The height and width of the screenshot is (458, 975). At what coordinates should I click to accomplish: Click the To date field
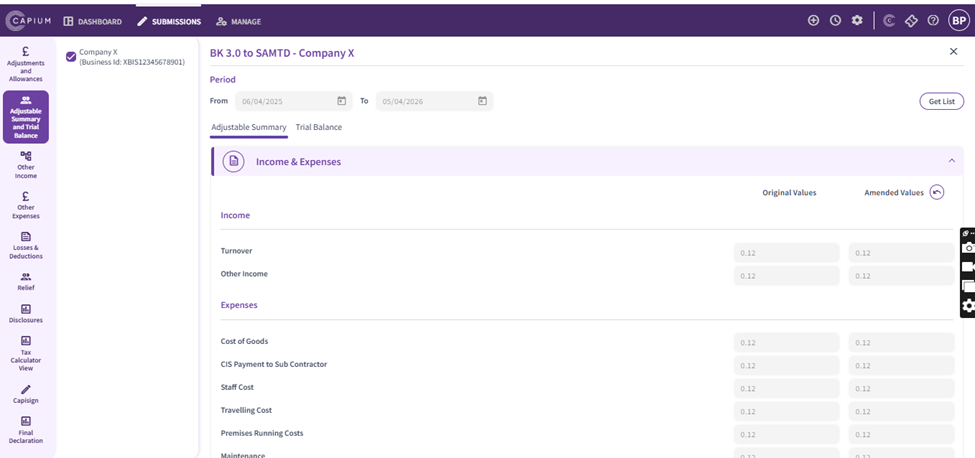coord(435,101)
